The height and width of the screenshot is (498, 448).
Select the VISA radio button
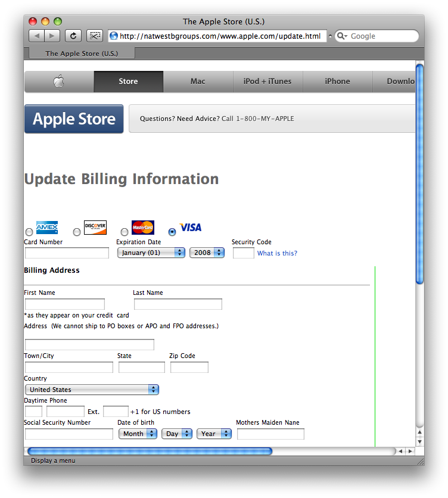(x=172, y=232)
